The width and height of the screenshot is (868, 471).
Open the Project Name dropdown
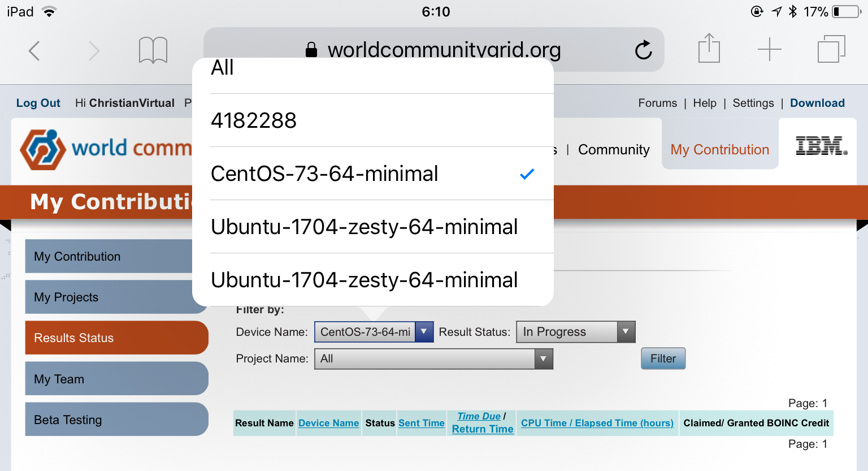(x=433, y=359)
